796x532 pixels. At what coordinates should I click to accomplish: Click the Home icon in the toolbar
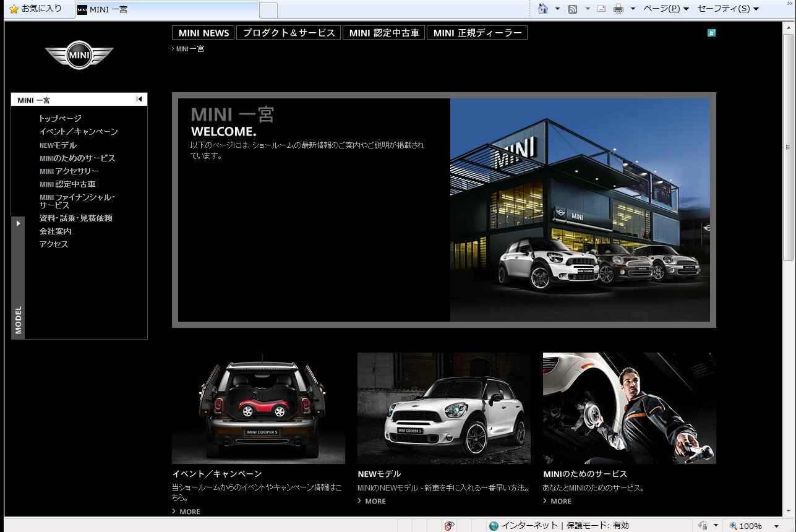point(543,9)
